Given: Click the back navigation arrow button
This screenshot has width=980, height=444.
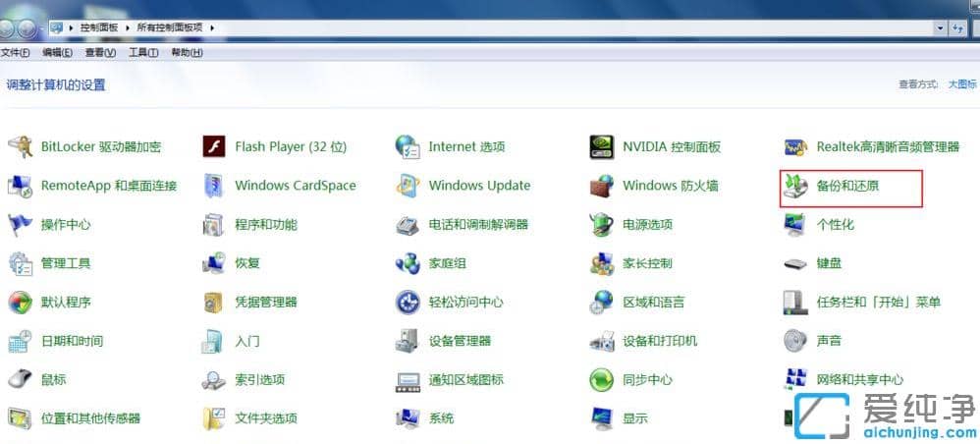Looking at the screenshot, I should pos(8,28).
